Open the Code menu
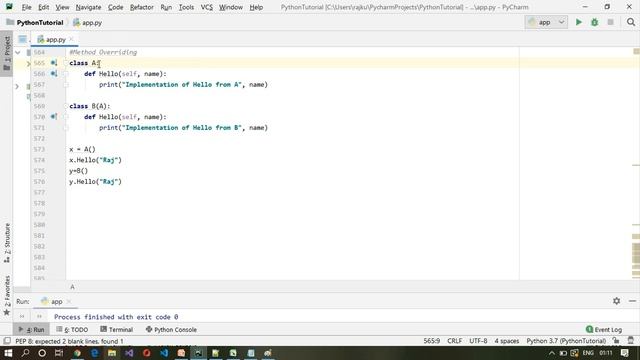640x360 pixels. click(x=116, y=7)
